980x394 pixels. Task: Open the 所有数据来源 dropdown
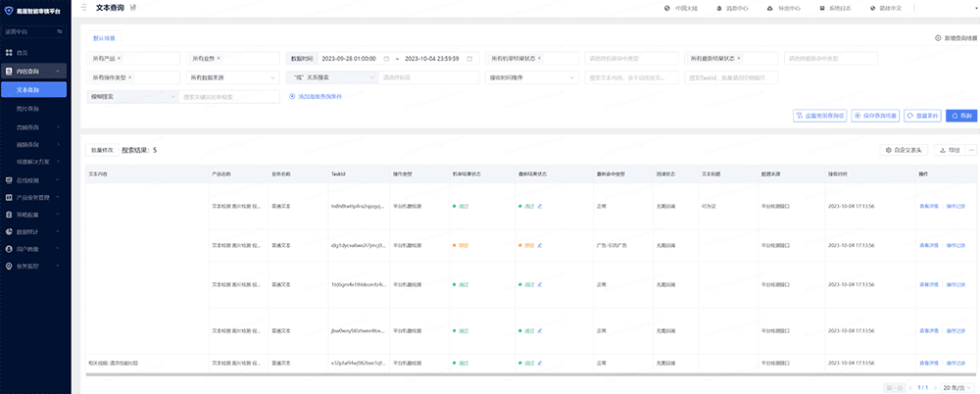(231, 76)
